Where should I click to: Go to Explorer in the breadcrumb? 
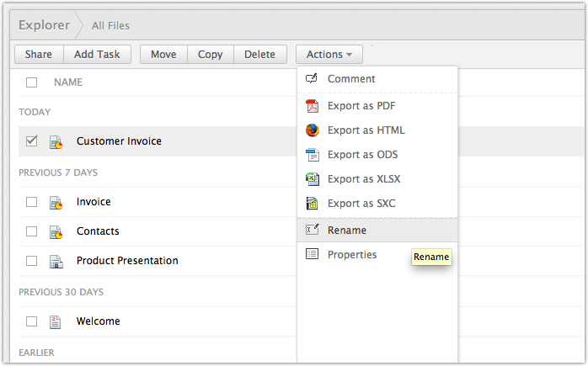[44, 25]
